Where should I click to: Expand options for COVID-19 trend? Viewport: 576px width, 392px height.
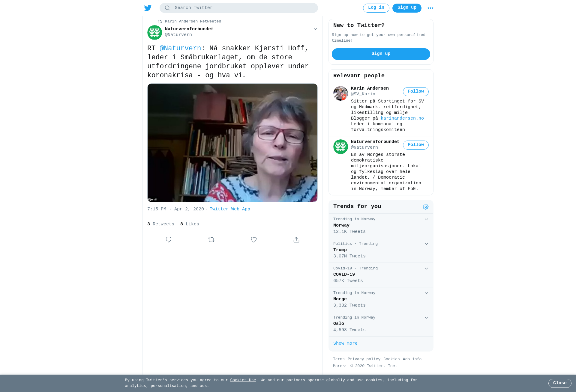pyautogui.click(x=426, y=269)
